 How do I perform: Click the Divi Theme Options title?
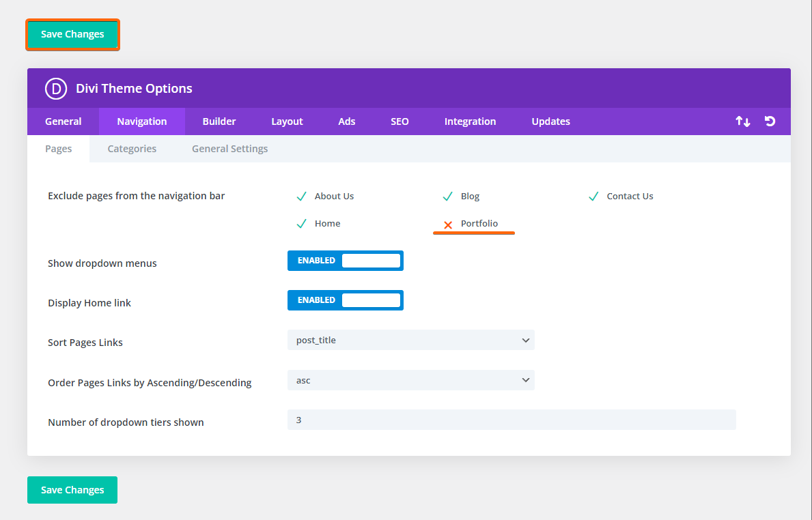[134, 89]
